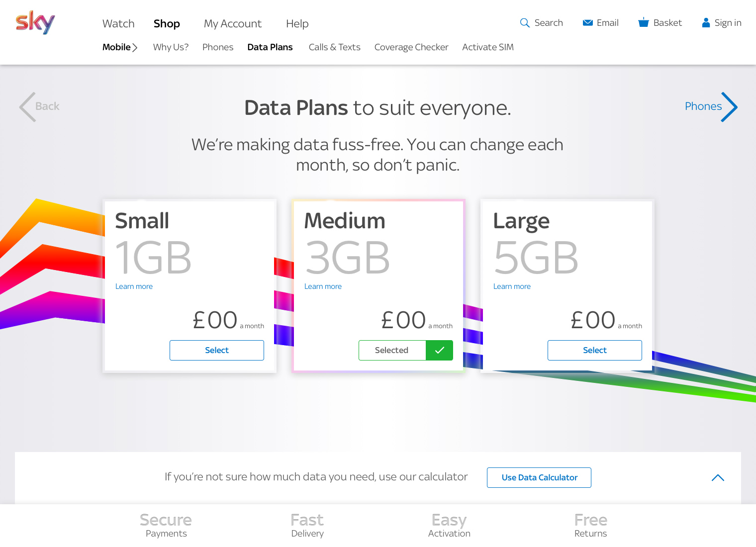Click the green checkmark on Medium plan
This screenshot has width=756, height=547.
click(439, 350)
